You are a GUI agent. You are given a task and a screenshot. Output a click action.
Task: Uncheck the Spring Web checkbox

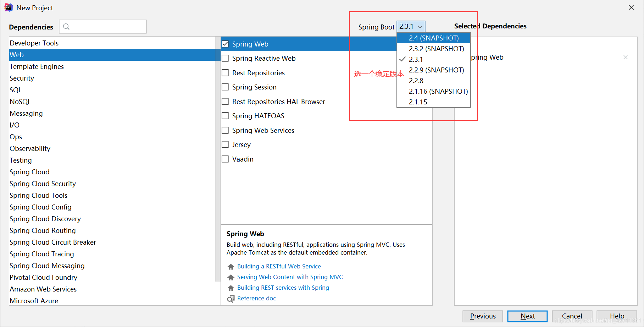[225, 44]
